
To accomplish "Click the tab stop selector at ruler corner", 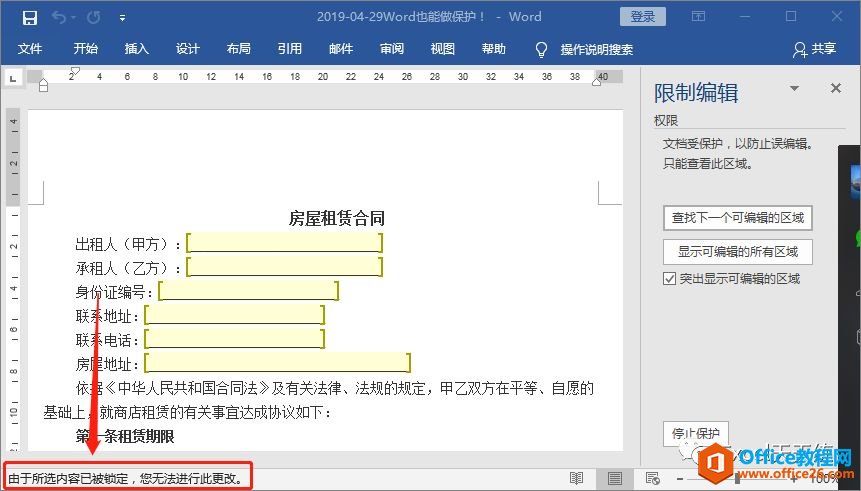I will pyautogui.click(x=13, y=78).
